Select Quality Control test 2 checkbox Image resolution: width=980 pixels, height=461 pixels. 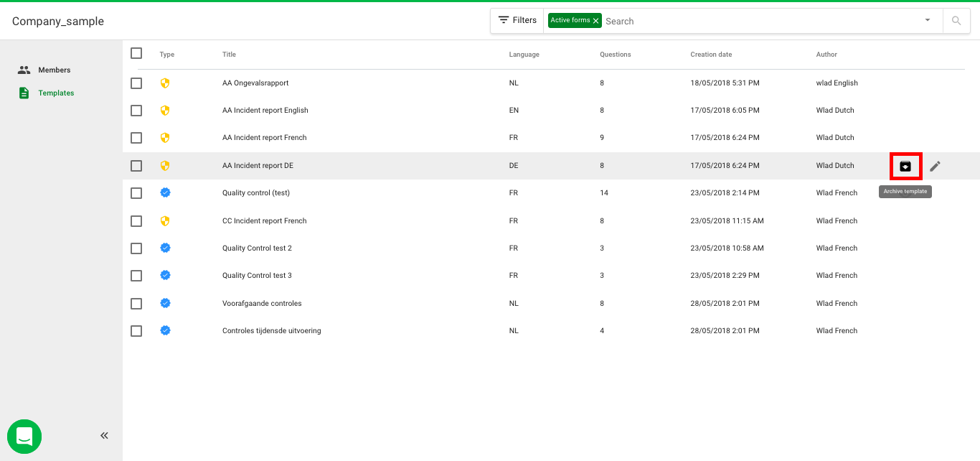(x=136, y=248)
